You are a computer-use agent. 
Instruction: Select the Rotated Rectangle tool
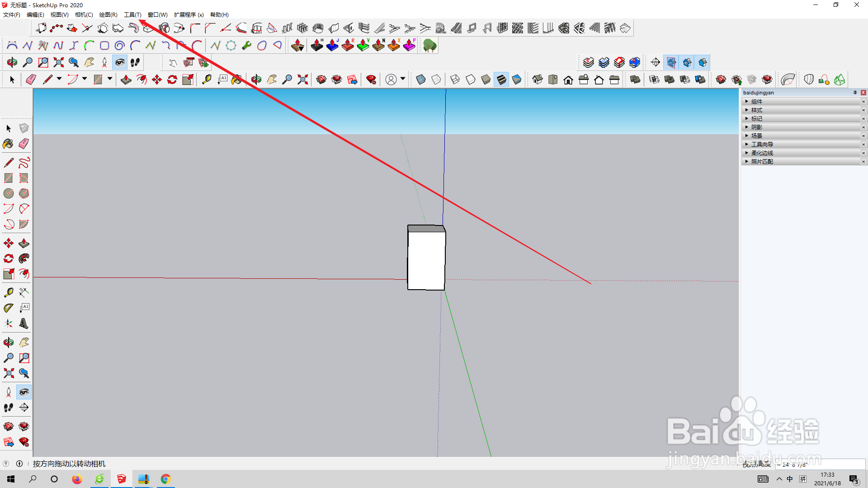pos(24,178)
